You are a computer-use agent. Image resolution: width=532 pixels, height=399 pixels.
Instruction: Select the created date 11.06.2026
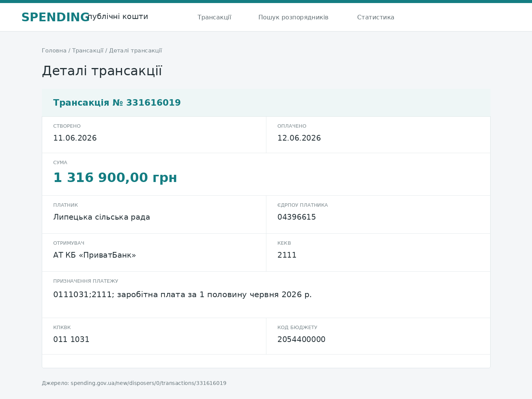point(75,138)
